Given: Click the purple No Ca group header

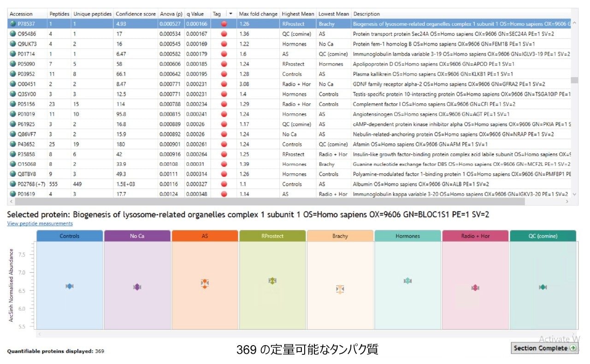Looking at the screenshot, I should pos(137,236).
